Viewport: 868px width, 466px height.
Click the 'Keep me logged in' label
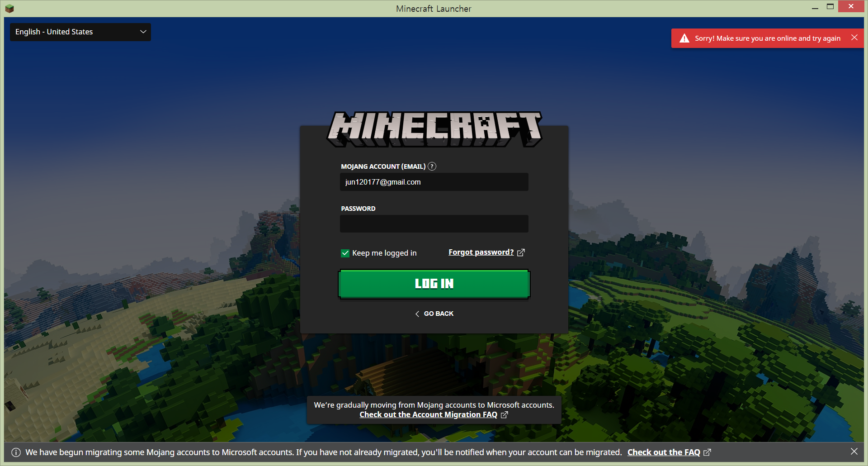384,253
